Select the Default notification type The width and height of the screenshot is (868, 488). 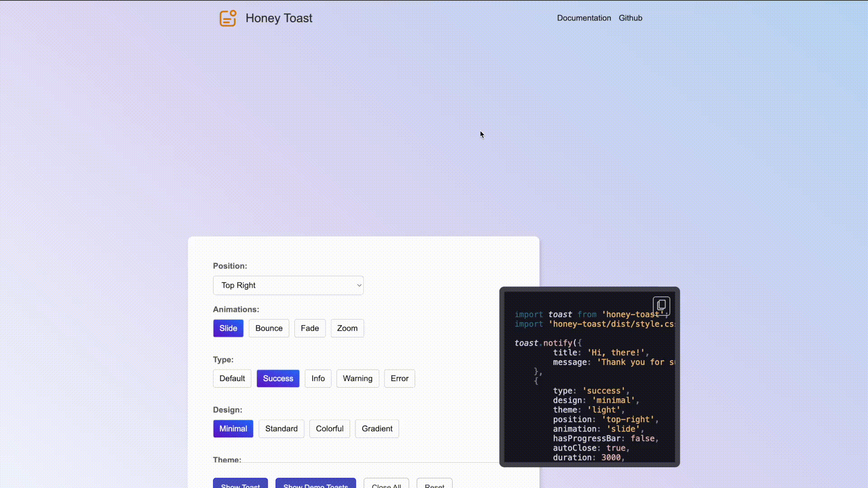click(232, 378)
